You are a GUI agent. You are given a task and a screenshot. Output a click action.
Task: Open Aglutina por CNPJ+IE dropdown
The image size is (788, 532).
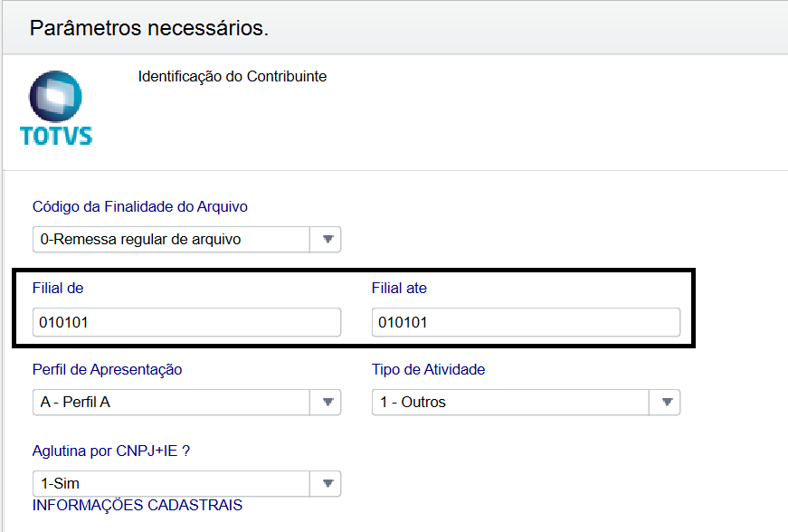186,484
